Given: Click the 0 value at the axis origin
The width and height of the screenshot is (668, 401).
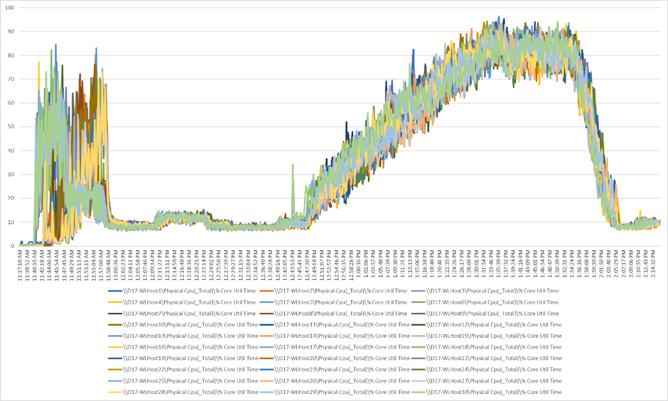Looking at the screenshot, I should [12, 246].
